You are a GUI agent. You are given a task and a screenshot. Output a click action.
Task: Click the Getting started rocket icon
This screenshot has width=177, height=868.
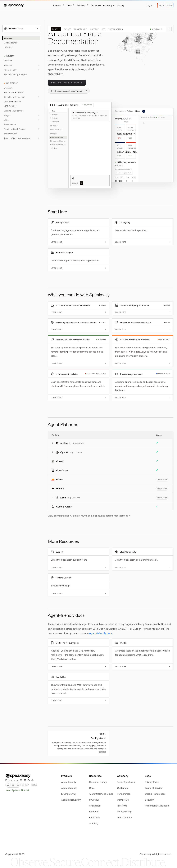52,222
